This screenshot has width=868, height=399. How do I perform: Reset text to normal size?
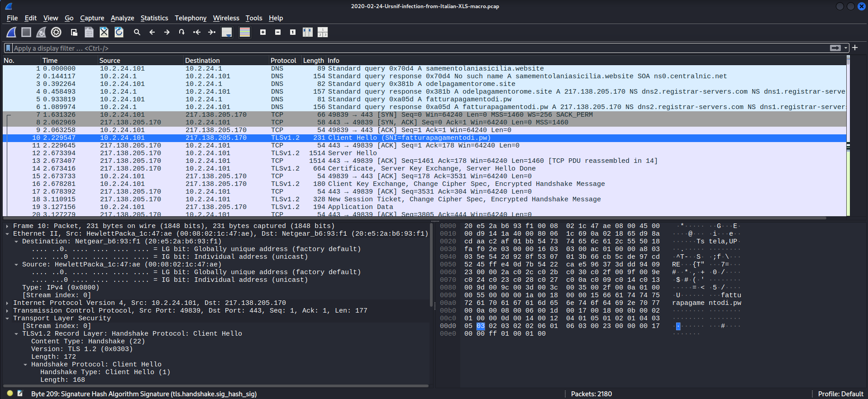293,32
